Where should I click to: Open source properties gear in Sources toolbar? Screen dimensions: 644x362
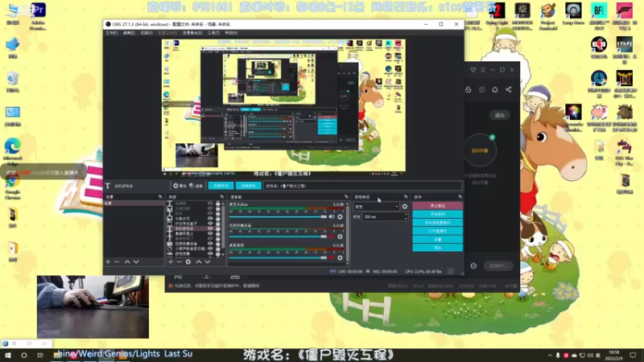(x=188, y=262)
